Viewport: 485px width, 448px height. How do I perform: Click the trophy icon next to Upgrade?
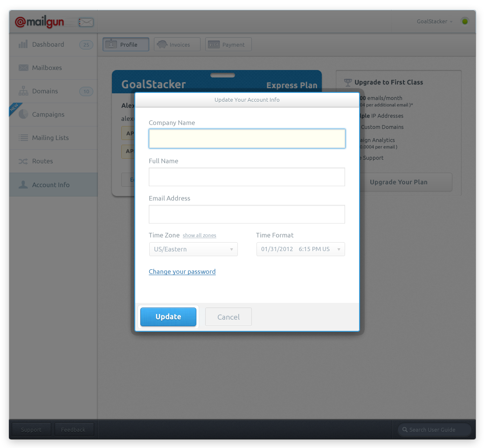coord(348,82)
